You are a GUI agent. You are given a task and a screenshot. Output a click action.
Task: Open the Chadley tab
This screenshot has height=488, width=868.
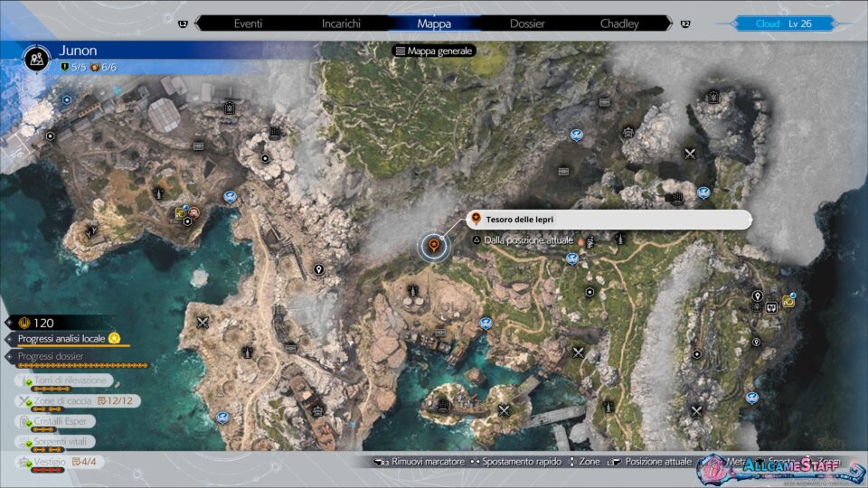619,23
